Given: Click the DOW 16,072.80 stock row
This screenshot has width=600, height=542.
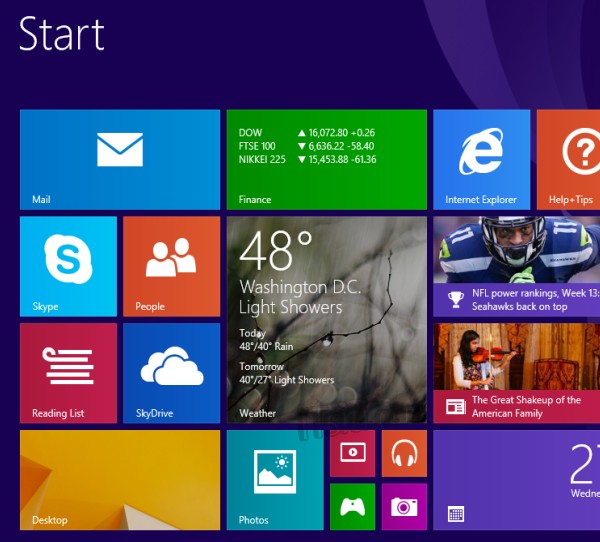Looking at the screenshot, I should point(307,133).
